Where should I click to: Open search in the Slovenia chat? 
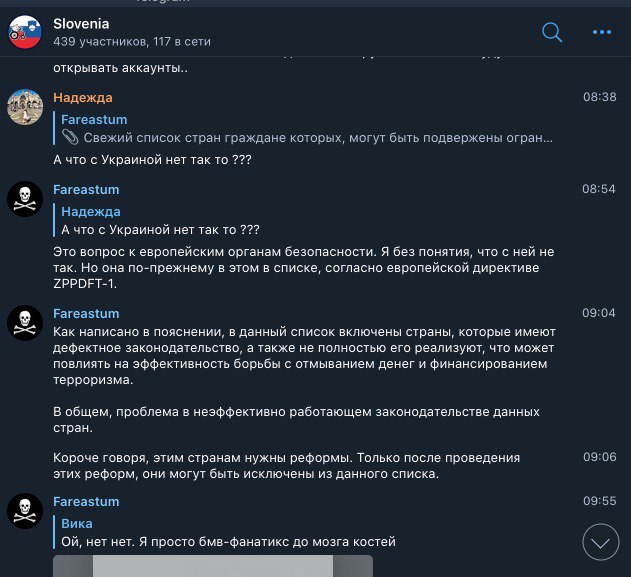click(552, 32)
